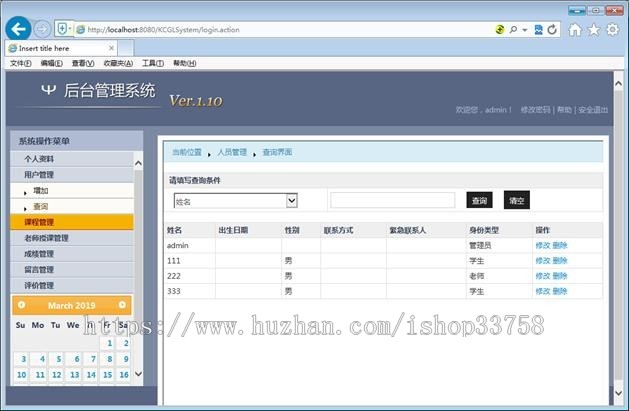
Task: Go to next month in calendar
Action: point(122,305)
